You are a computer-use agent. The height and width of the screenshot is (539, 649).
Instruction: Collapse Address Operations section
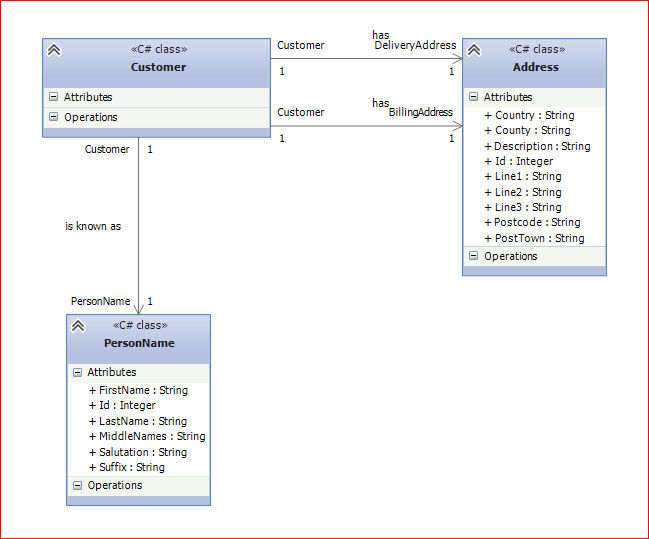(474, 256)
